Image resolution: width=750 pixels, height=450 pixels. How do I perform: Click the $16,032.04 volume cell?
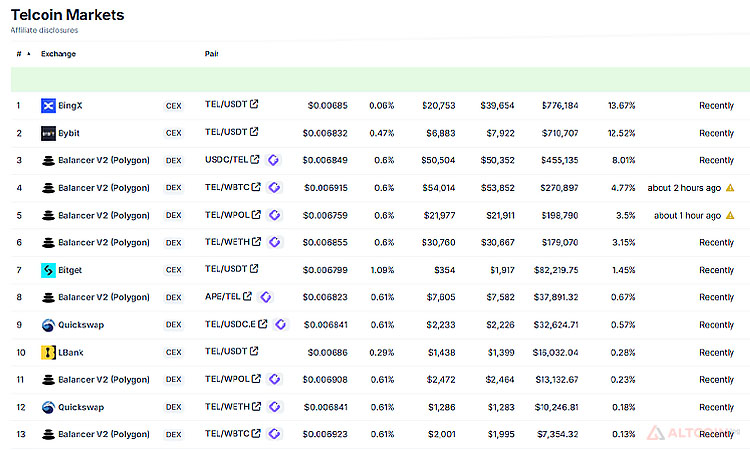(x=556, y=352)
